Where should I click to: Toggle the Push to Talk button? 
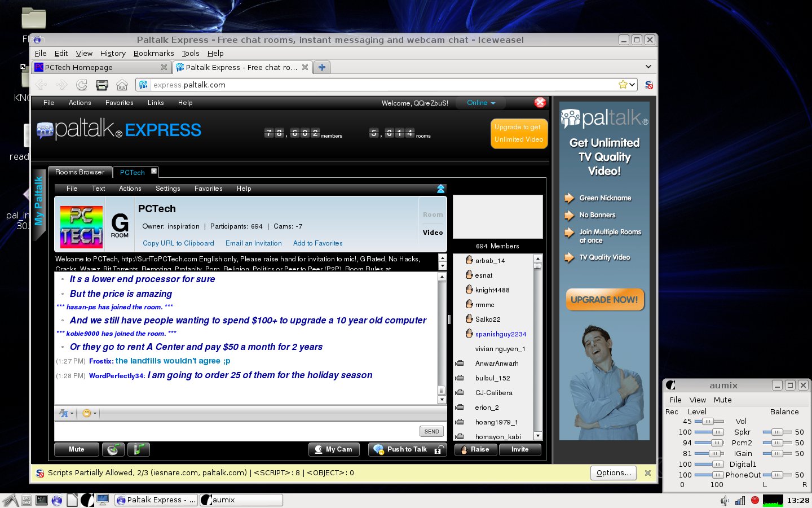(x=407, y=449)
